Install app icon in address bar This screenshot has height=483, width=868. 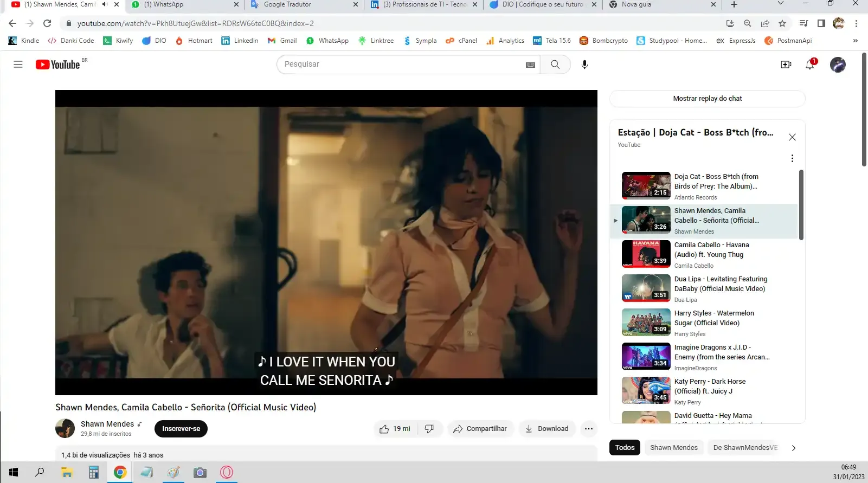point(730,23)
